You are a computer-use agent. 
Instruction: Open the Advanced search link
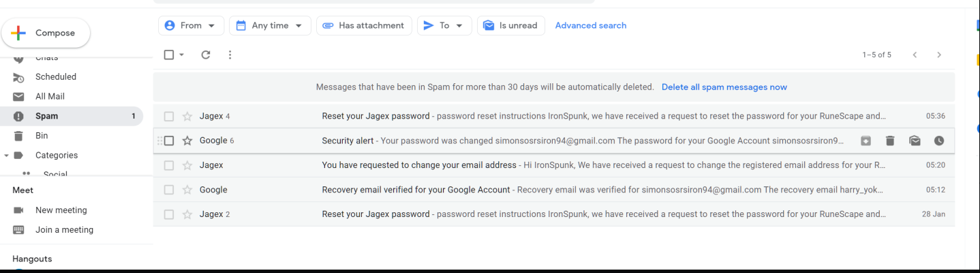(x=590, y=25)
